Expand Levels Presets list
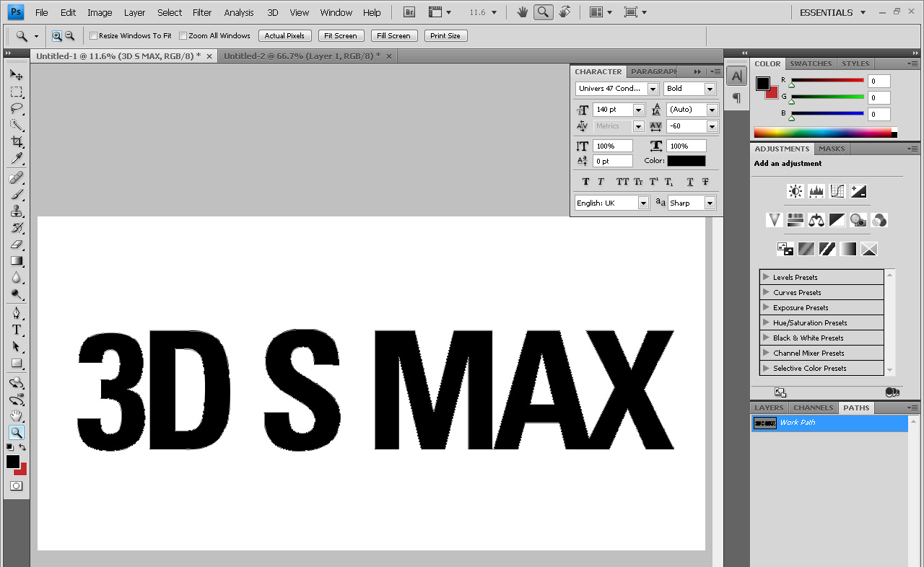 point(767,277)
